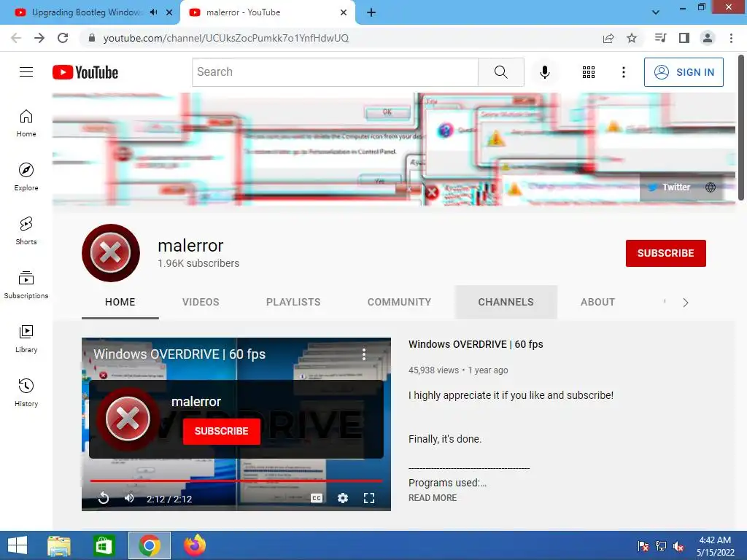Select the HOME channel tab
This screenshot has width=747, height=560.
click(120, 302)
